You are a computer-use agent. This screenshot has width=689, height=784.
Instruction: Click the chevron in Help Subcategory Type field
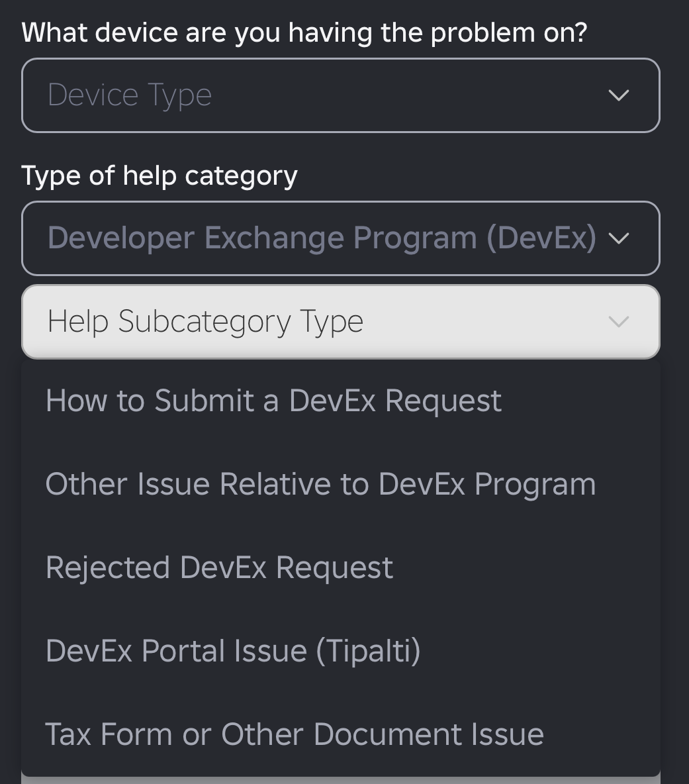pyautogui.click(x=619, y=322)
